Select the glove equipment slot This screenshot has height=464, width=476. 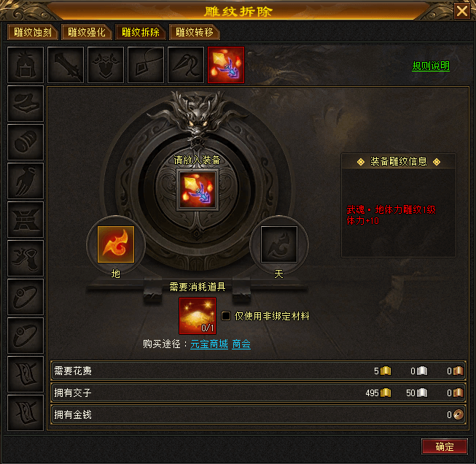(26, 181)
